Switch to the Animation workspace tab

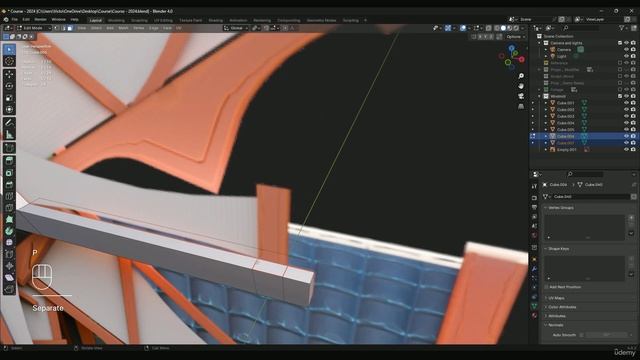238,20
